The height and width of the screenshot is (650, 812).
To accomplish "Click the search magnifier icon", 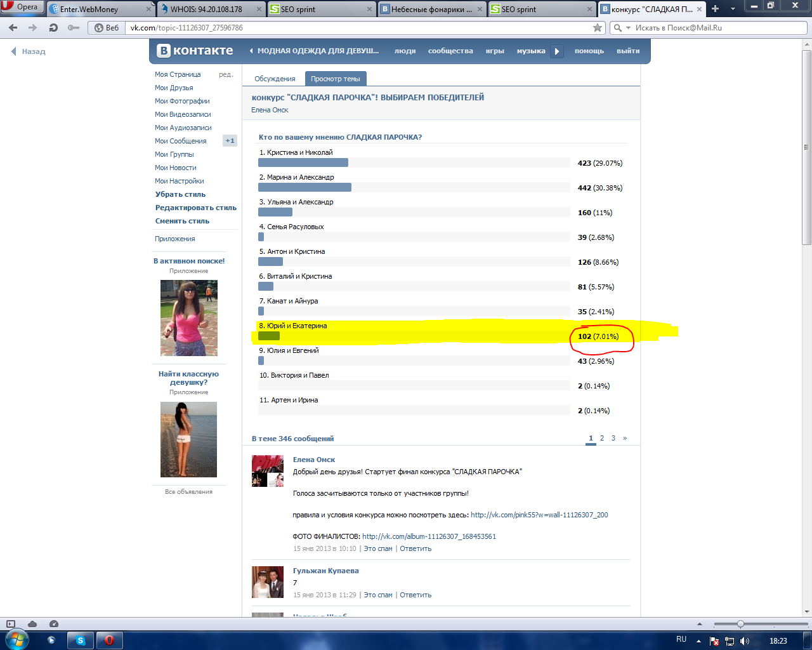I will point(618,28).
